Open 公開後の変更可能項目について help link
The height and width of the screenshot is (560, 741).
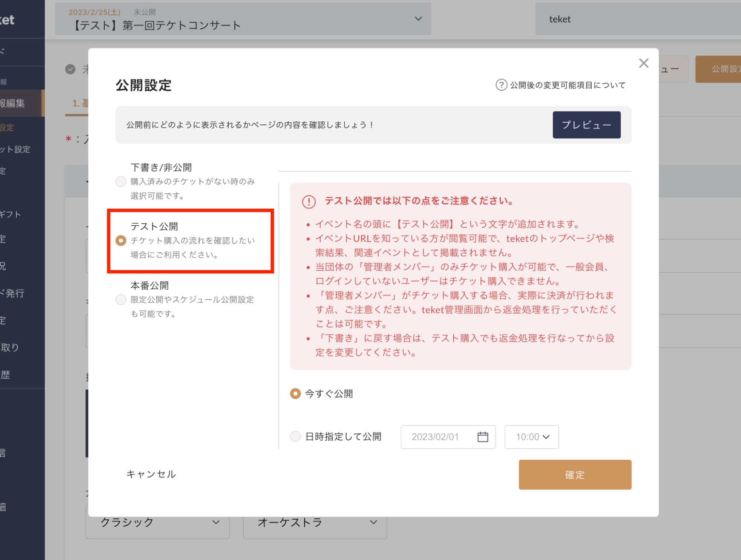click(568, 85)
